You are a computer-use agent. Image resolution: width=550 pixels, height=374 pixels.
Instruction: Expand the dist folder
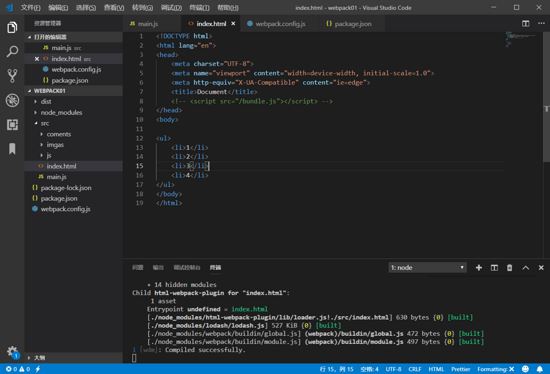click(46, 102)
